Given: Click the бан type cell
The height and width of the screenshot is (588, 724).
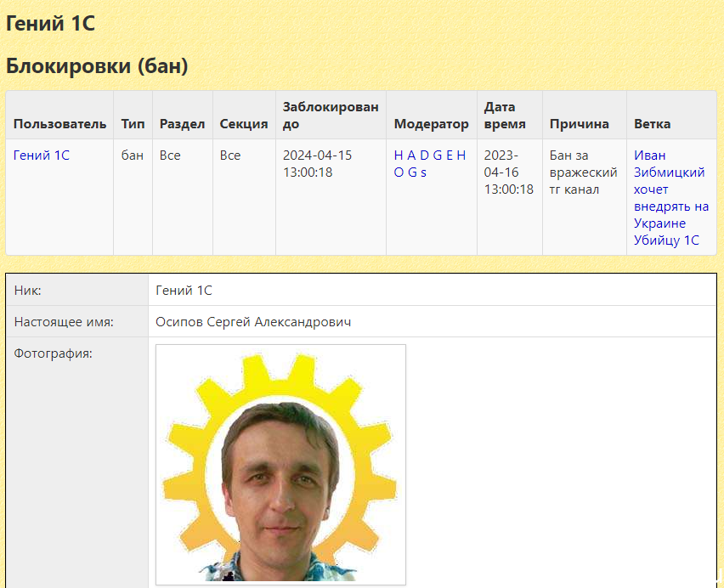Looking at the screenshot, I should 133,155.
